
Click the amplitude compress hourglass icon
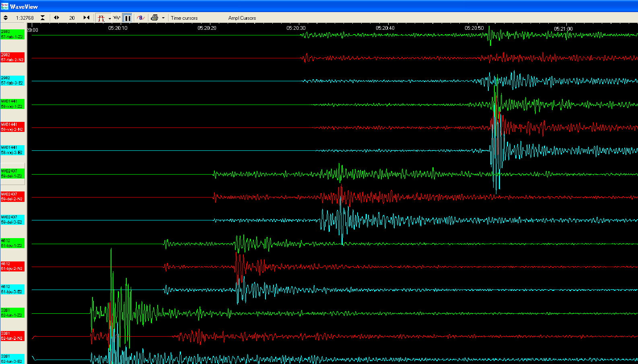pyautogui.click(x=43, y=18)
